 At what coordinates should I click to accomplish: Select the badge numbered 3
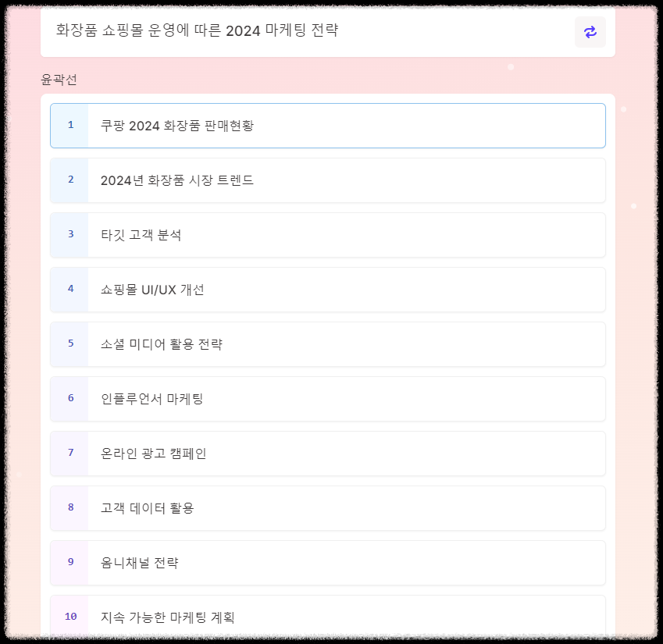tap(70, 234)
